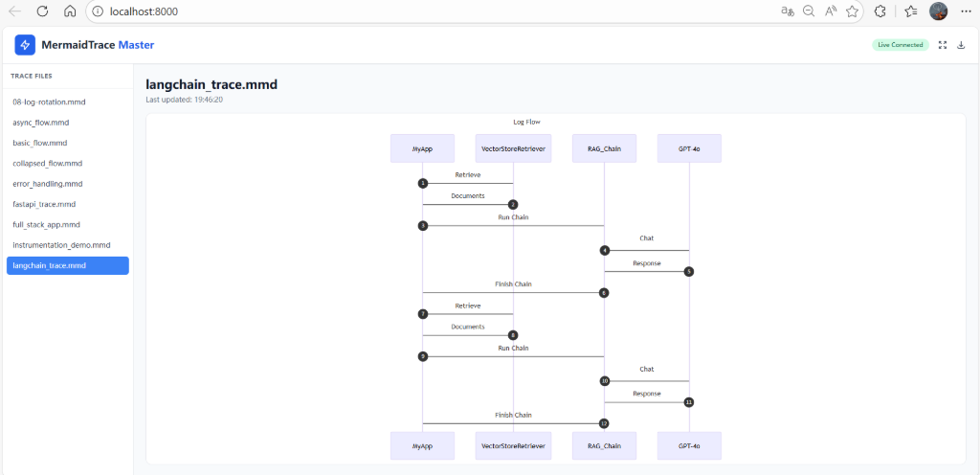
Task: Click the MermaidTrace lightning logo icon
Action: (25, 45)
